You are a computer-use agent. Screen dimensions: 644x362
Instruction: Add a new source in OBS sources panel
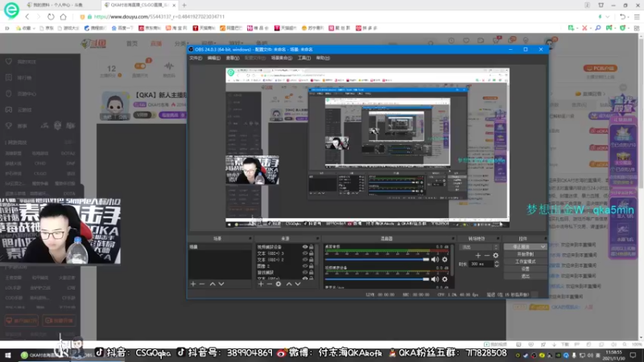coord(261,284)
